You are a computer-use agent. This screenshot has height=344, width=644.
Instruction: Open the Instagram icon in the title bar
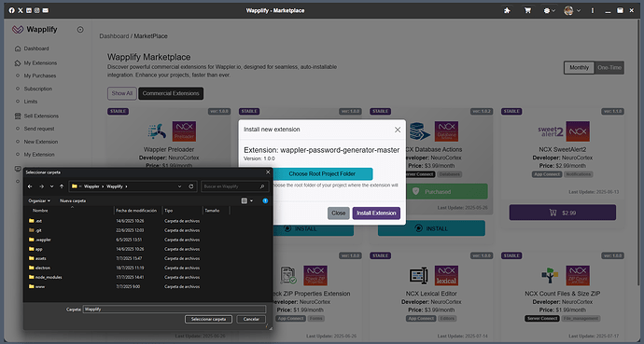[37, 10]
